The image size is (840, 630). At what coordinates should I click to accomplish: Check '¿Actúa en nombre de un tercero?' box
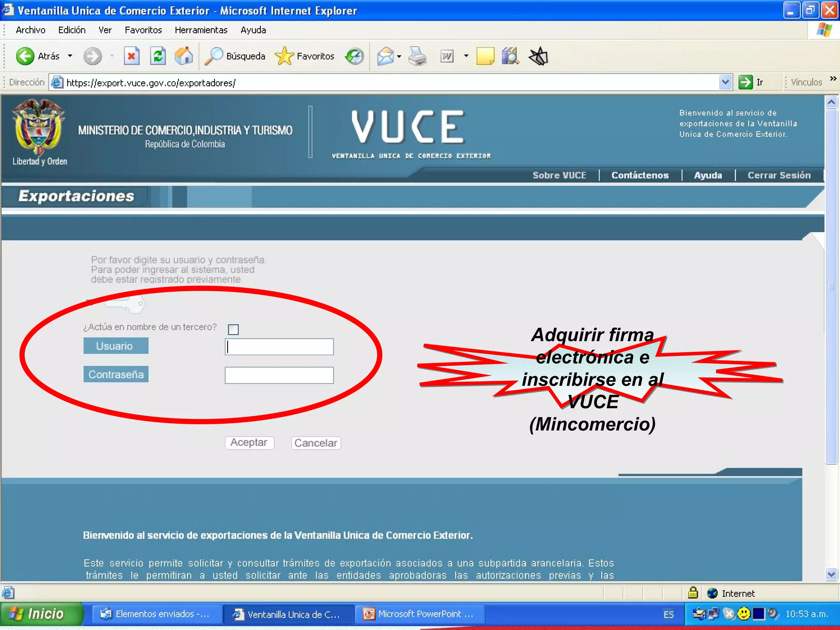click(233, 329)
